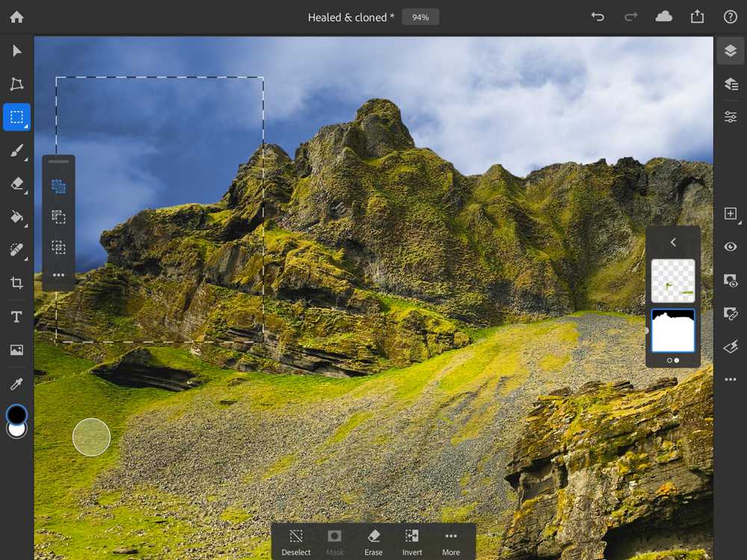The width and height of the screenshot is (747, 560).
Task: Open the 94% zoom level menu
Action: 420,17
